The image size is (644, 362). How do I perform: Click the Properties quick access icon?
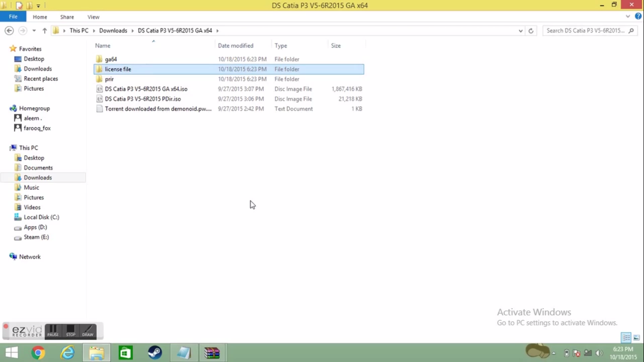(19, 6)
